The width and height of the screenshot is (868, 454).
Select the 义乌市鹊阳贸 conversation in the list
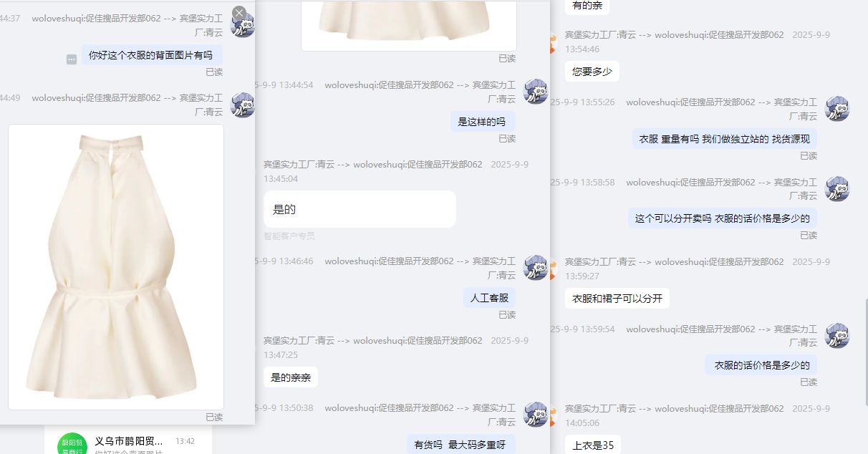129,442
